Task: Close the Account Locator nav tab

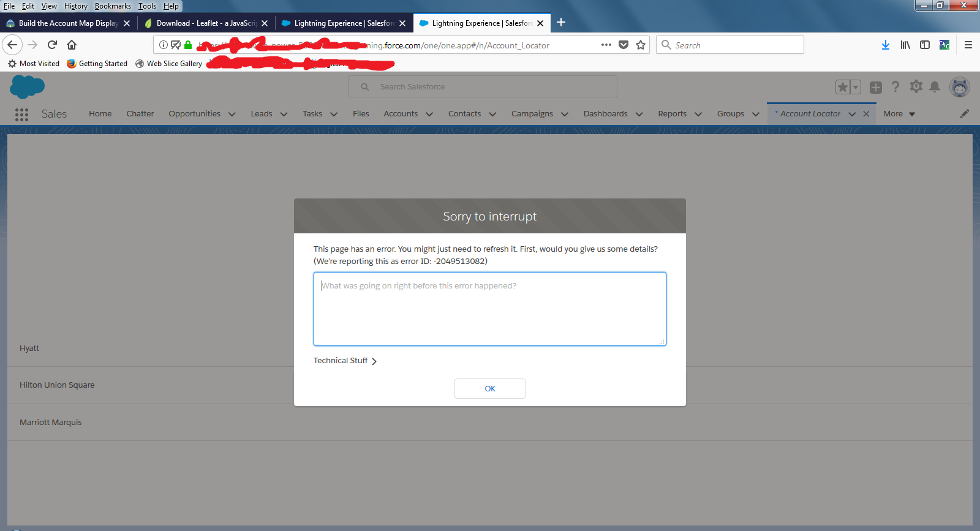Action: [866, 114]
